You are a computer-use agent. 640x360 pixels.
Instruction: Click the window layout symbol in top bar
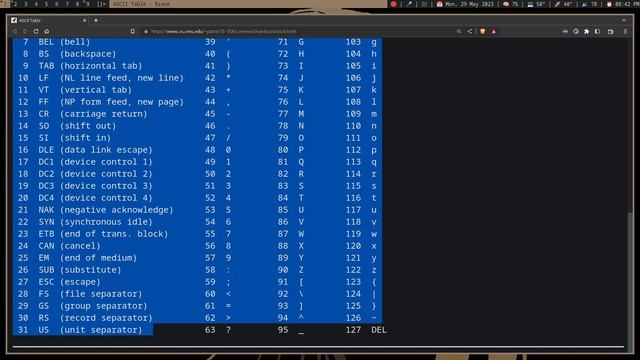(x=102, y=4)
